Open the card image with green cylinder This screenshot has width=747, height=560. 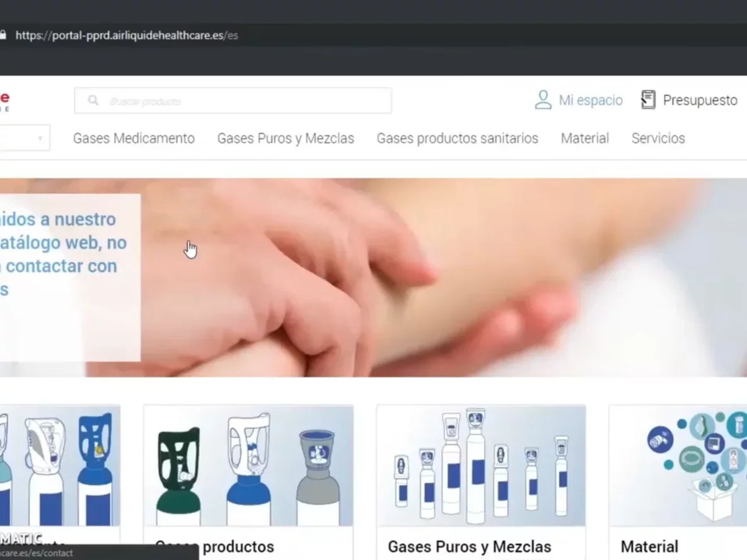pyautogui.click(x=248, y=466)
